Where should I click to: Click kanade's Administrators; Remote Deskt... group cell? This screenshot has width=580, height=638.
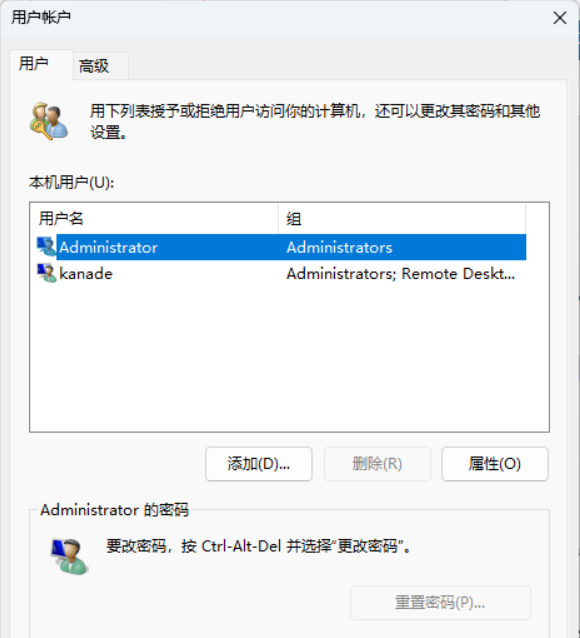401,274
